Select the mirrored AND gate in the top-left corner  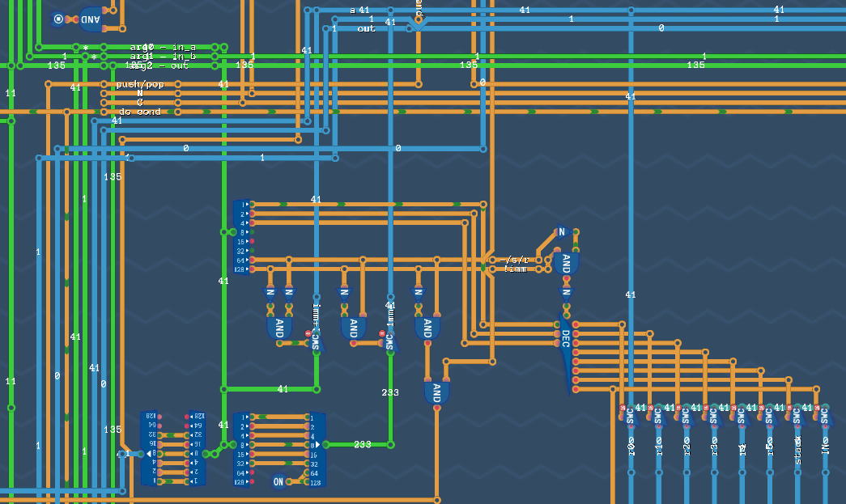[x=91, y=19]
